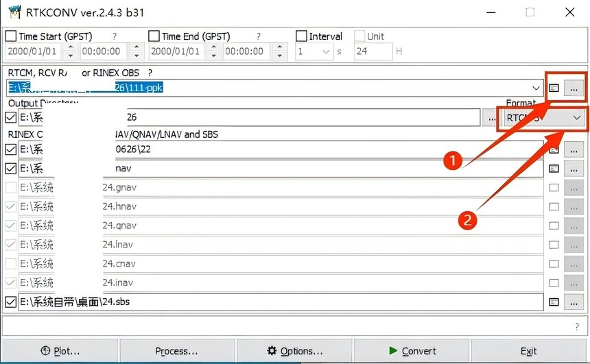Enable the Time Start (GPST) checkbox

(x=11, y=36)
